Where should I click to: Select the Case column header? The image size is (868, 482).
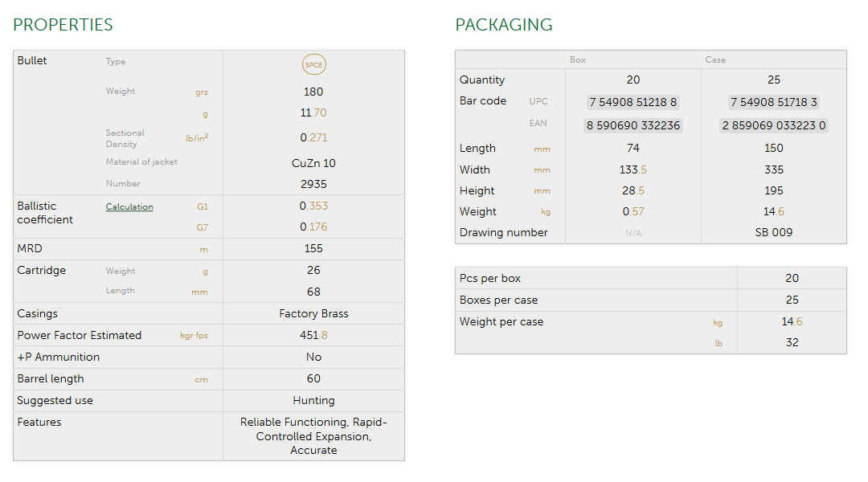pos(715,60)
